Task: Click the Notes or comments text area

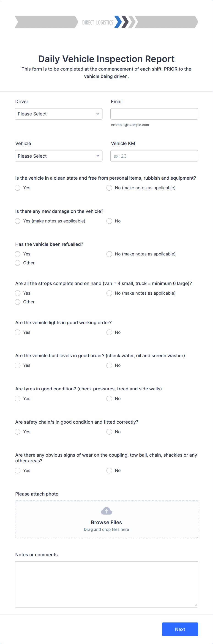Action: tap(106, 584)
